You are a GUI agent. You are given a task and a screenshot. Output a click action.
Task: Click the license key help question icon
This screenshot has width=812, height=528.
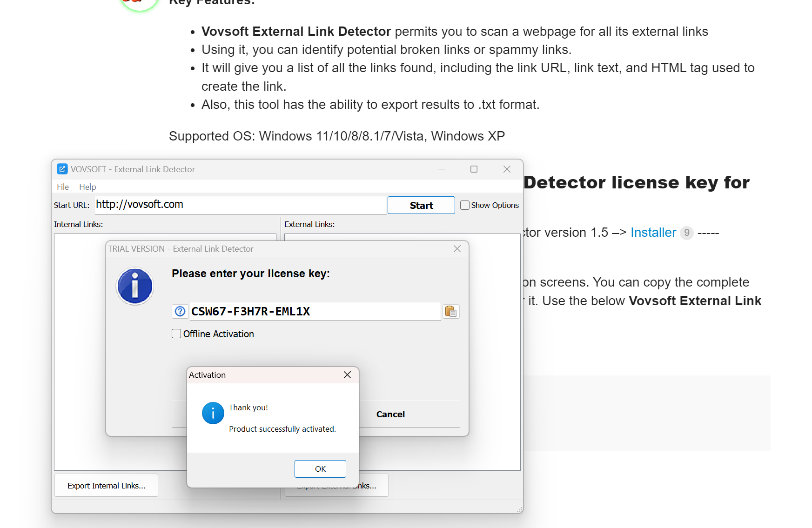pyautogui.click(x=180, y=311)
